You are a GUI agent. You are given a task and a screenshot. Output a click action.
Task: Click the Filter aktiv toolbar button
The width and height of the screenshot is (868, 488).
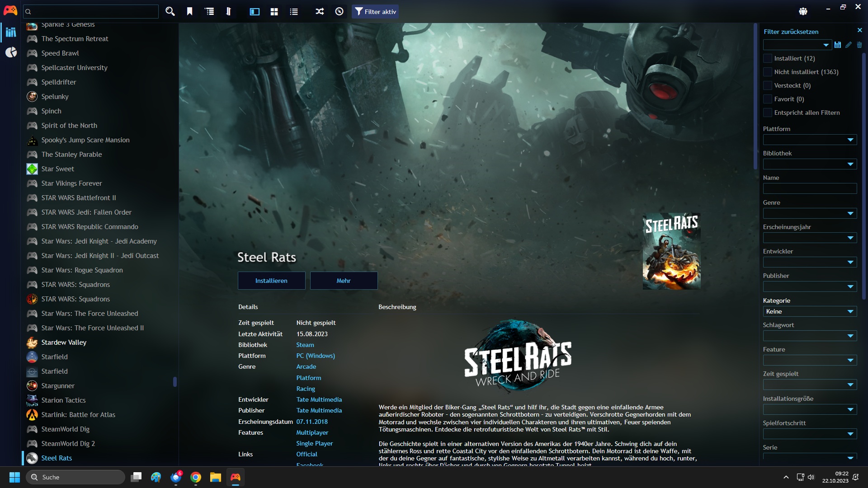click(375, 11)
